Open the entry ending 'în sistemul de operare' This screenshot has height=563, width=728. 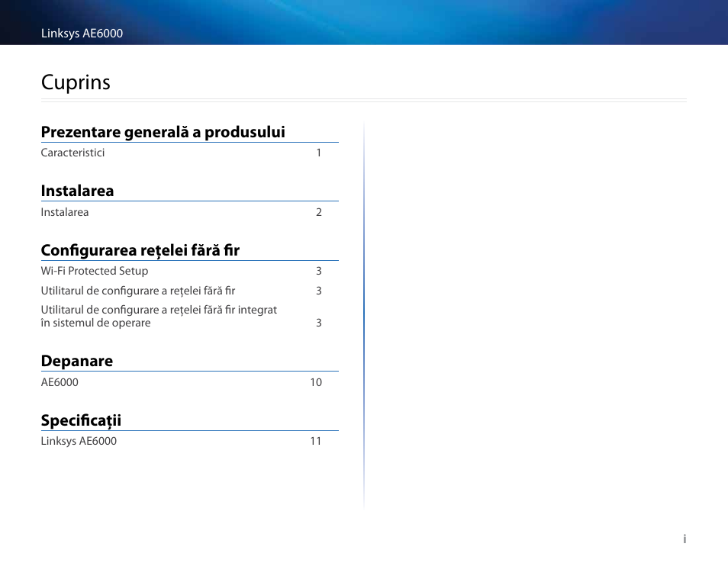(159, 317)
